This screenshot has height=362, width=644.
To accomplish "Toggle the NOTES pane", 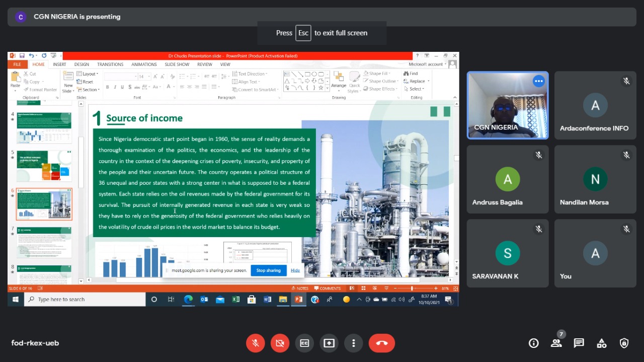I will click(x=300, y=288).
